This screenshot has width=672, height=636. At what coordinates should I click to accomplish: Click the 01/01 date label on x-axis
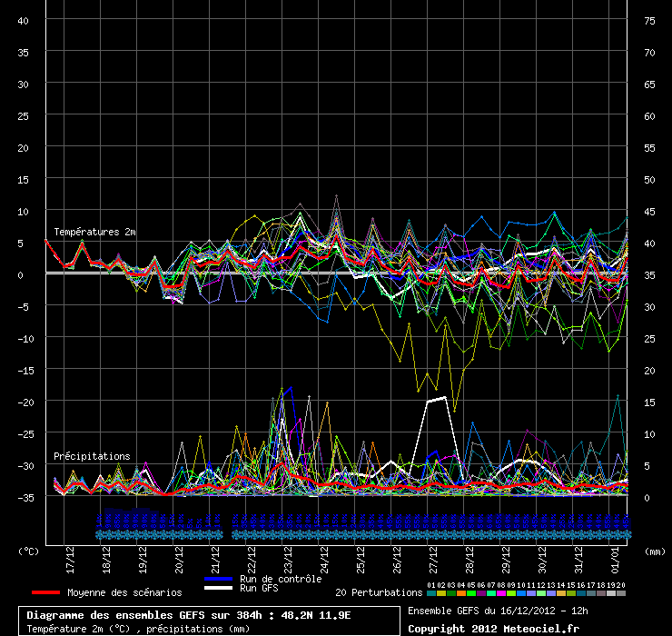click(615, 560)
